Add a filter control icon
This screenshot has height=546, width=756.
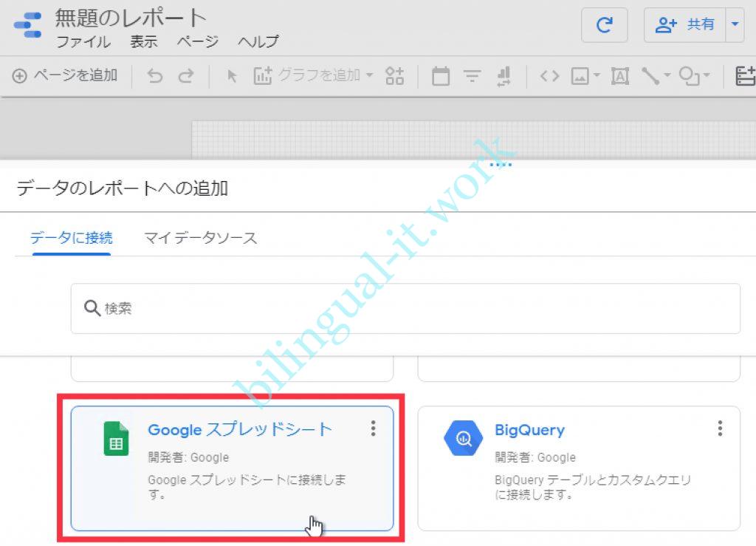[x=472, y=75]
